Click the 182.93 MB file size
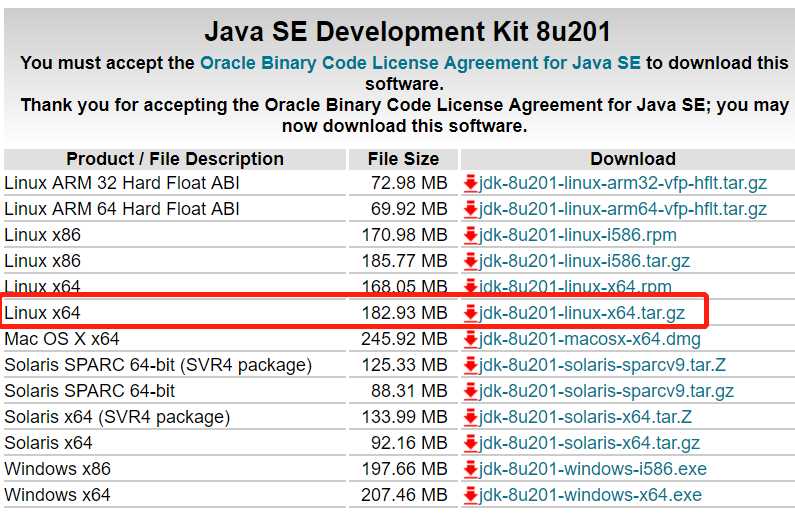This screenshot has width=795, height=523. click(405, 313)
